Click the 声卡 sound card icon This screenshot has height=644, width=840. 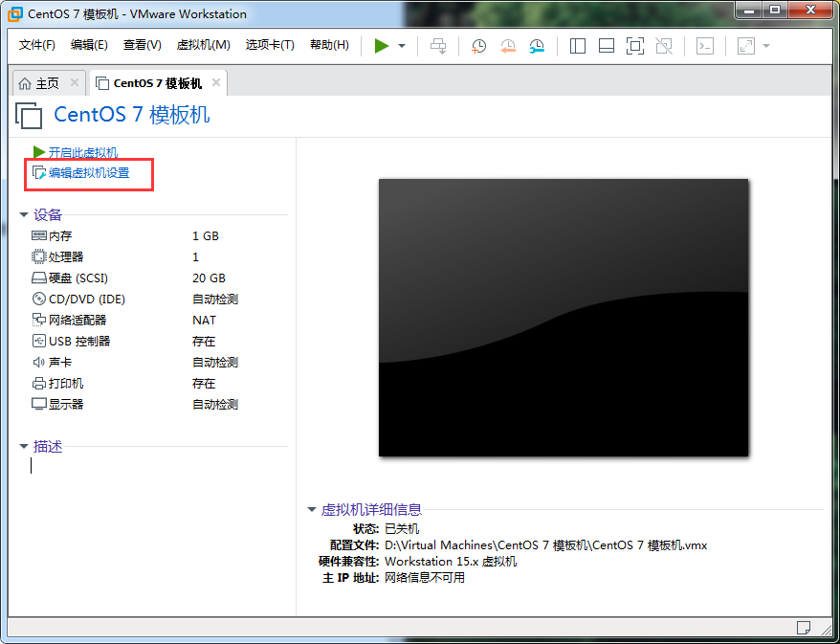39,362
